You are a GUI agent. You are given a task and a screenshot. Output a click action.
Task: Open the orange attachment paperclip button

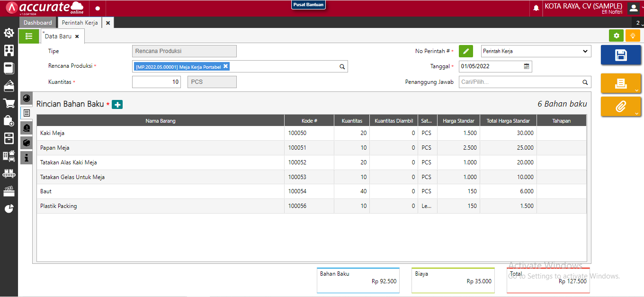click(x=621, y=107)
